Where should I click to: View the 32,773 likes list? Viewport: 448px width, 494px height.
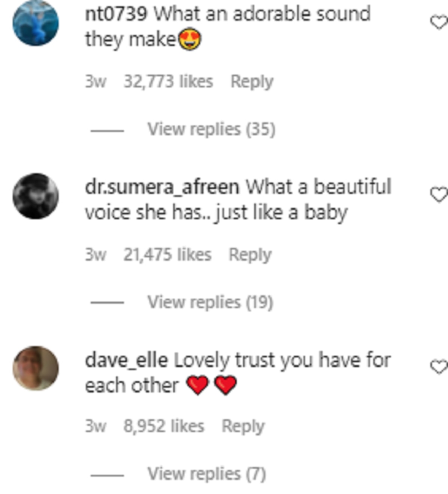click(168, 81)
